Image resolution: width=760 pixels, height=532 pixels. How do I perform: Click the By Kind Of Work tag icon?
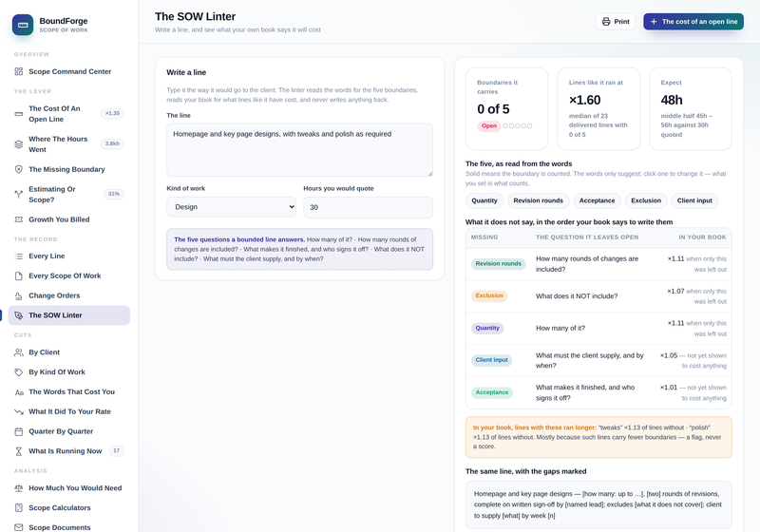tap(18, 372)
